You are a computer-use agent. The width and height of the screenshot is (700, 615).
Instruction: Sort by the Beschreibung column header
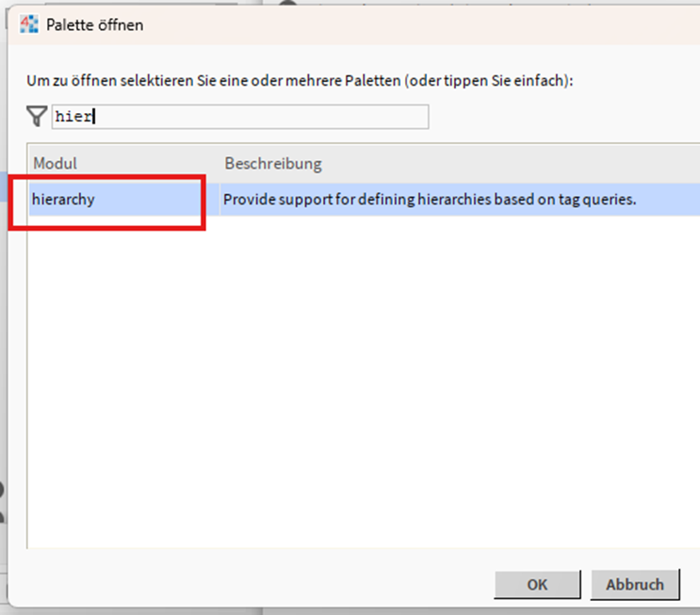click(x=273, y=163)
